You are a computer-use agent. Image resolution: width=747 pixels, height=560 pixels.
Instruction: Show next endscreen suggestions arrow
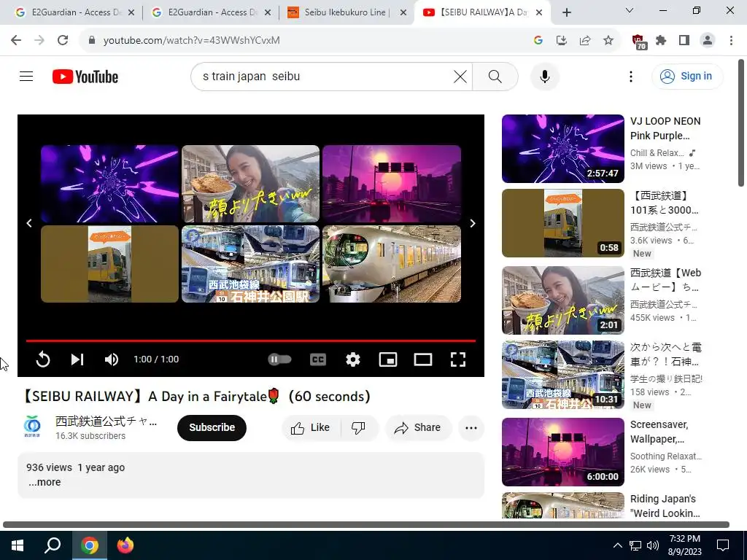tap(473, 223)
